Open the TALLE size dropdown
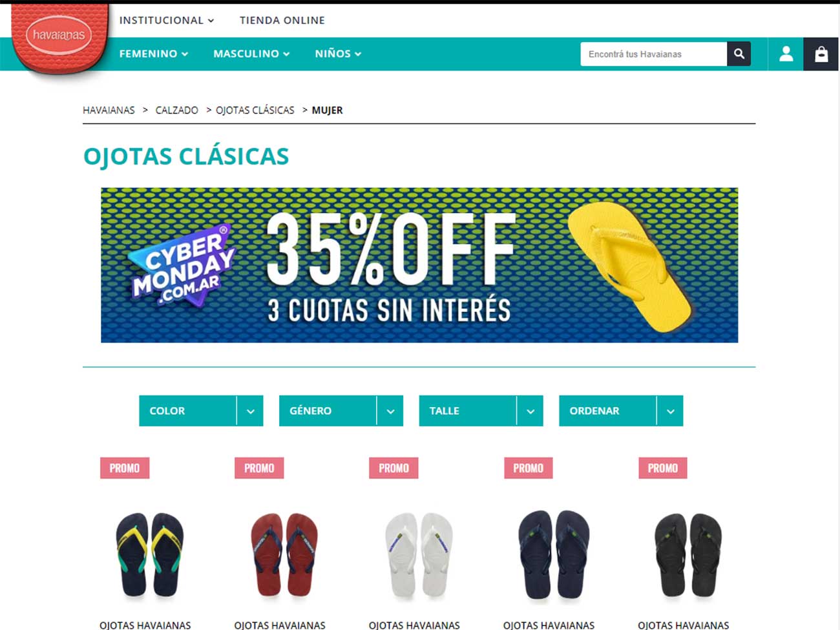840x630 pixels. tap(481, 411)
